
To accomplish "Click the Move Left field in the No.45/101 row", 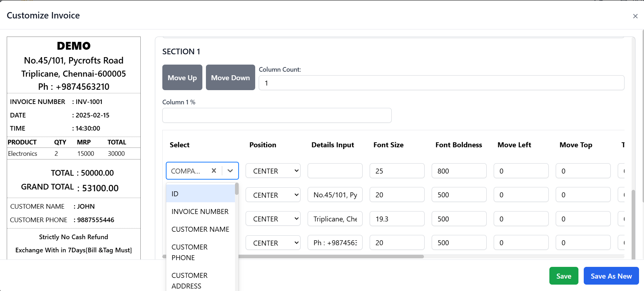I will [521, 194].
